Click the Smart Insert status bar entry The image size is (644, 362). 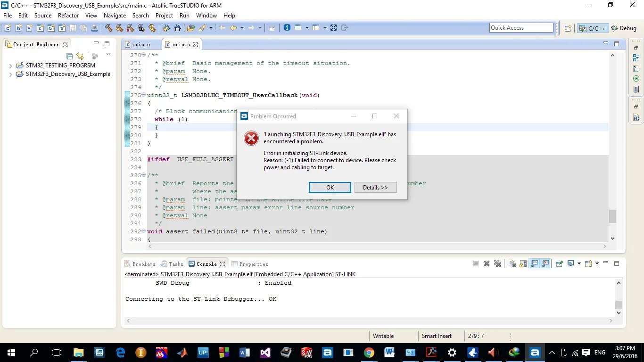[437, 336]
